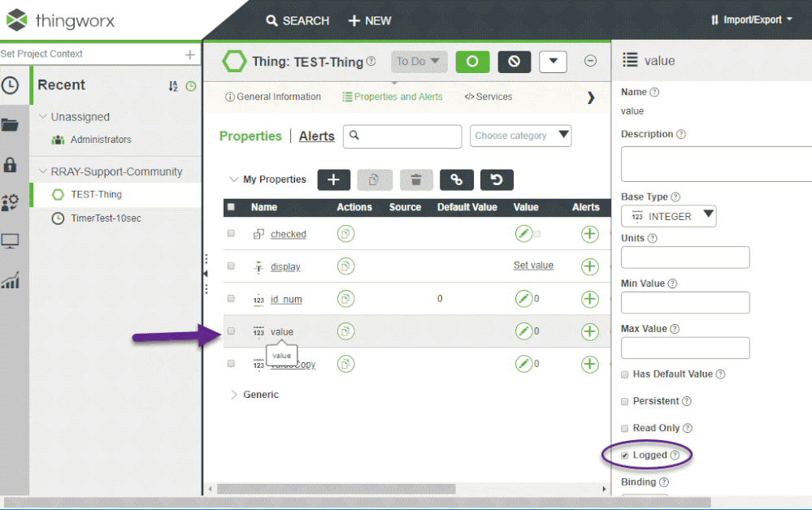Viewport: 812px width, 510px height.
Task: Open the Recent history sidebar icon
Action: pos(11,85)
